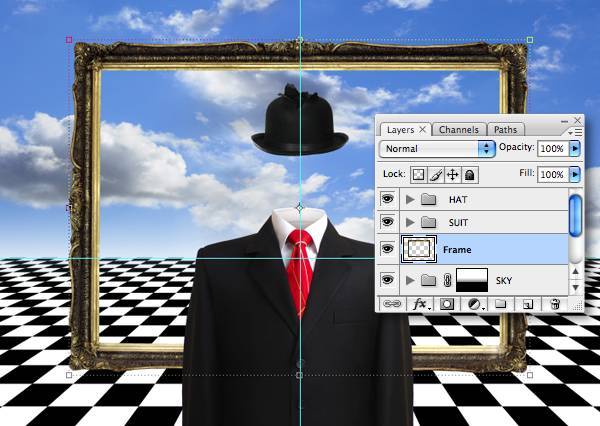Select the SUIT layer name
This screenshot has height=426, width=600.
coord(458,223)
